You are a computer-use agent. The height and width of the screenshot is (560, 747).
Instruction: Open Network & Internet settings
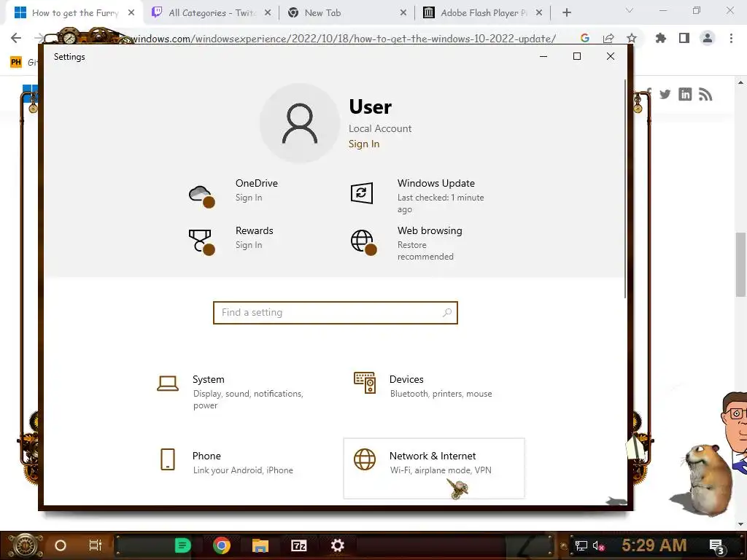(x=433, y=468)
